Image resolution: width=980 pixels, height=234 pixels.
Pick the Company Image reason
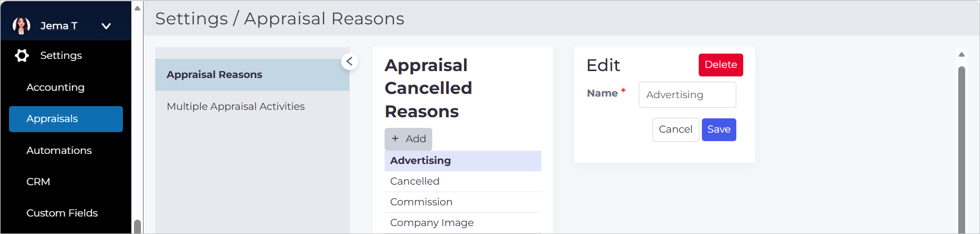[463, 223]
